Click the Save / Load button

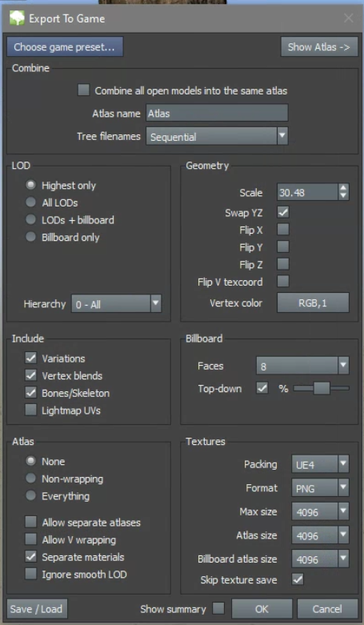coord(37,609)
